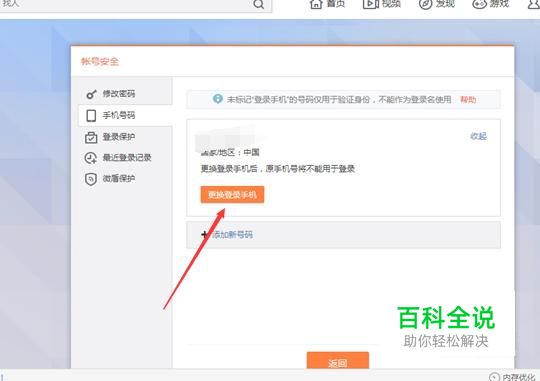Screen dimensions: 540x381
Task: Click the plus icon before 添加新号码
Action: [x=204, y=235]
